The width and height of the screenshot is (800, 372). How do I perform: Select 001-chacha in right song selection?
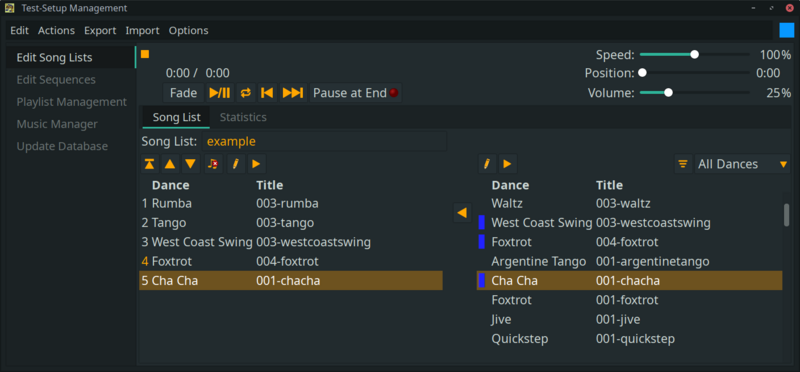tap(629, 281)
